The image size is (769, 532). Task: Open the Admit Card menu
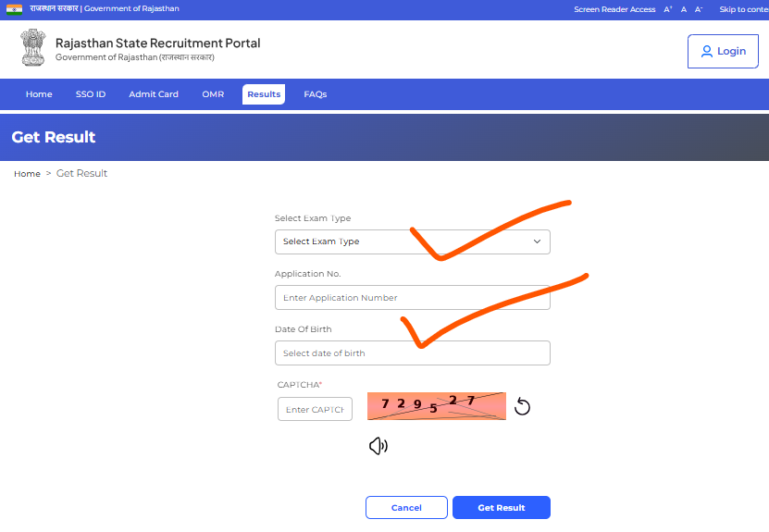click(x=154, y=94)
